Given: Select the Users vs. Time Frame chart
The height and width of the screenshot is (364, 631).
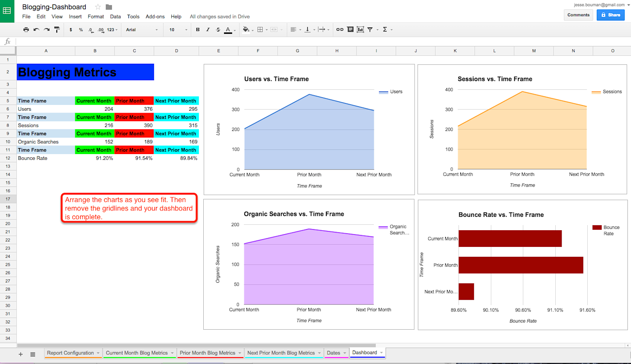Looking at the screenshot, I should click(309, 129).
